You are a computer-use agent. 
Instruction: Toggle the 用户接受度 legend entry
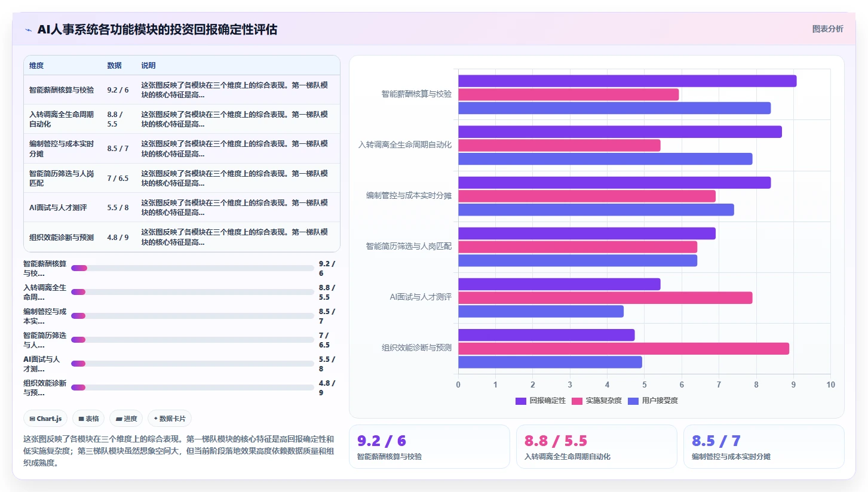click(x=652, y=401)
